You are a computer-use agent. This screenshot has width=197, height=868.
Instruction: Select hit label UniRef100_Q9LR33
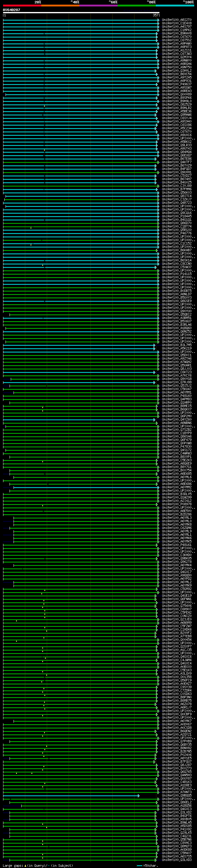177,145
